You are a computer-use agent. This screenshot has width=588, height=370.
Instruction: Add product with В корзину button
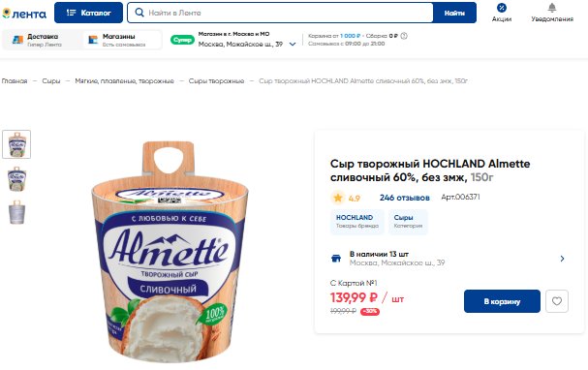pyautogui.click(x=502, y=301)
